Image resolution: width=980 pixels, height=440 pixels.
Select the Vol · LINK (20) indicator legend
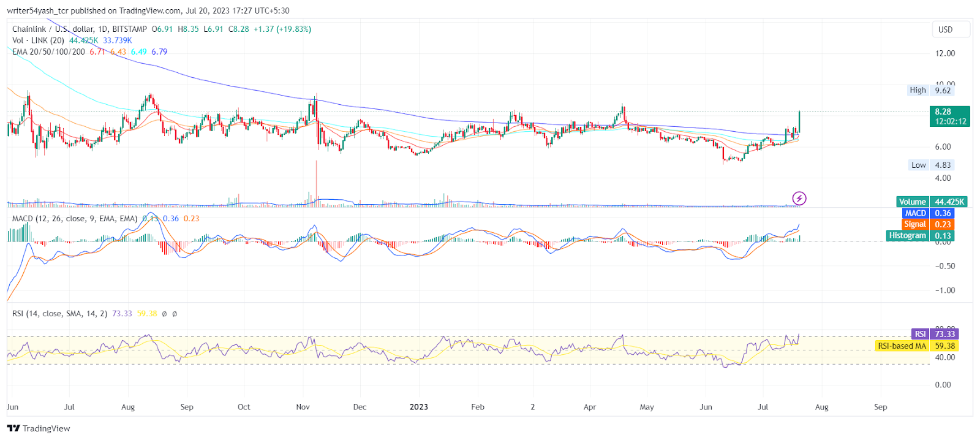(x=38, y=40)
